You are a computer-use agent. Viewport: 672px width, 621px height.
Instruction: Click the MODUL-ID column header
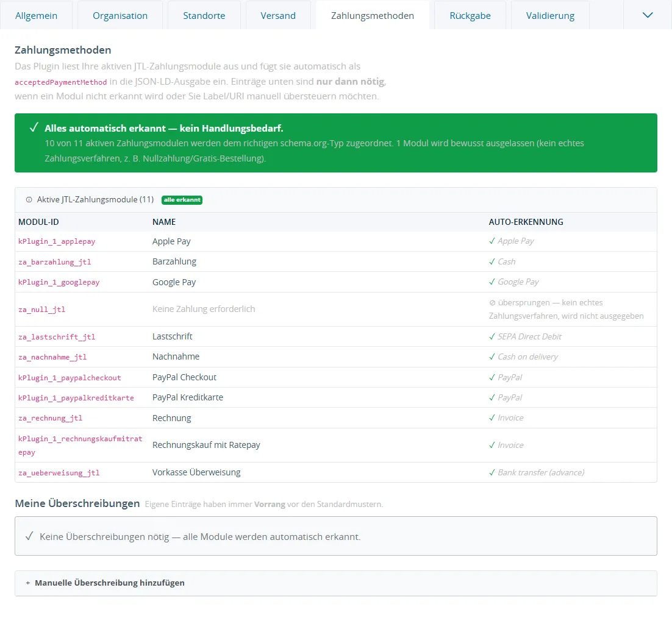click(x=38, y=222)
